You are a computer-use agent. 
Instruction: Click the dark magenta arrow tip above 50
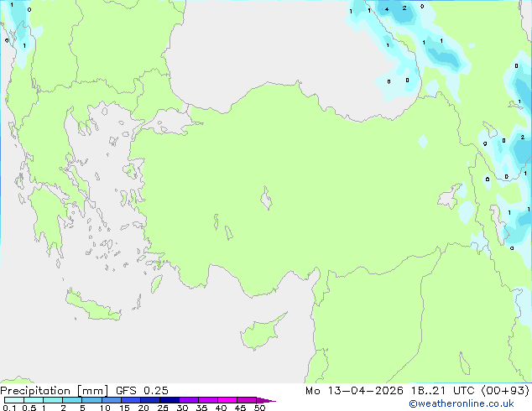(x=266, y=400)
